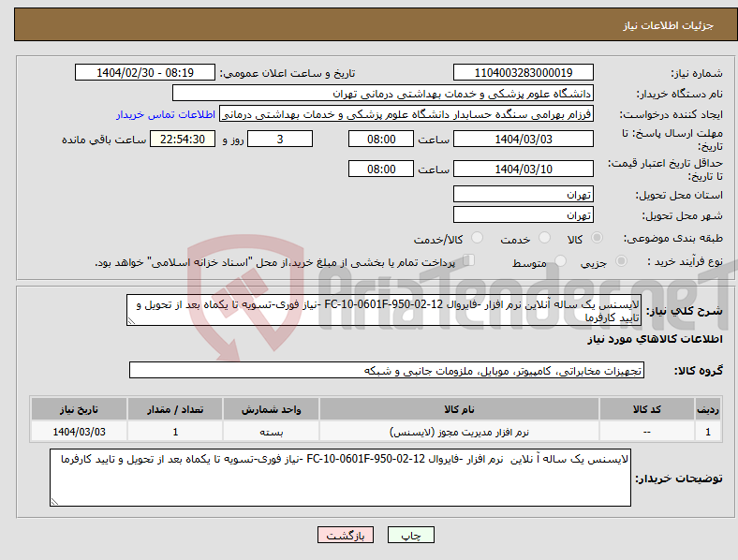The height and width of the screenshot is (560, 738).
Task: Click the unit cell بسته
Action: (271, 432)
